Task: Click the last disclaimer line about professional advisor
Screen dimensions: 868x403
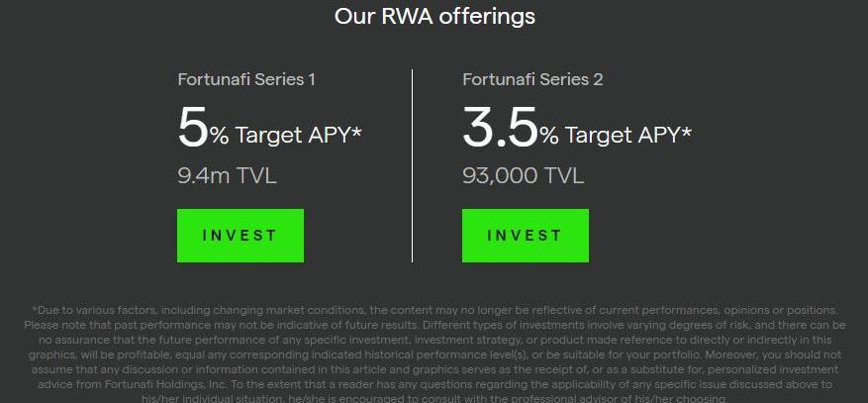Action: [x=434, y=398]
